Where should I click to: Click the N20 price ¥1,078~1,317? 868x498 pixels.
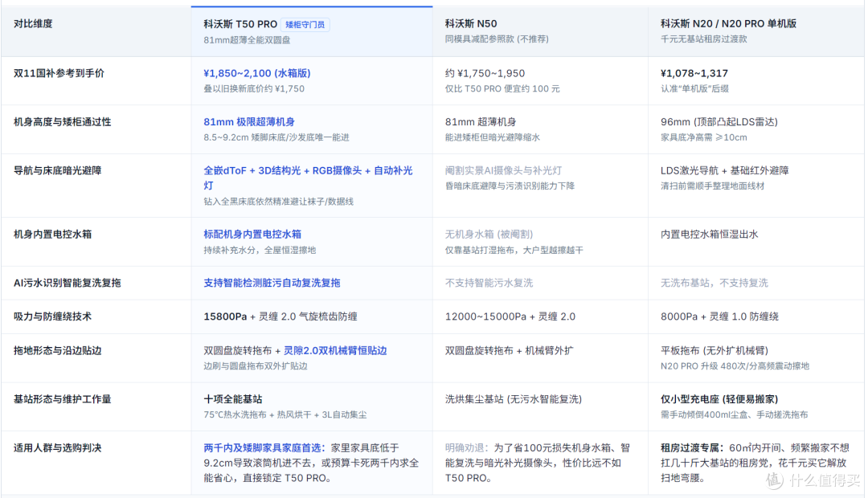[694, 73]
